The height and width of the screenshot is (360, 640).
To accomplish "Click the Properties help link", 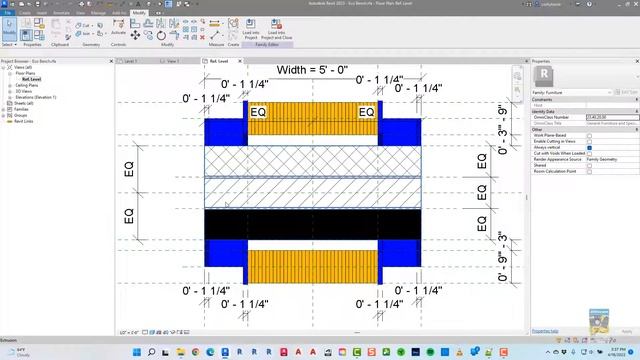I will (x=545, y=331).
